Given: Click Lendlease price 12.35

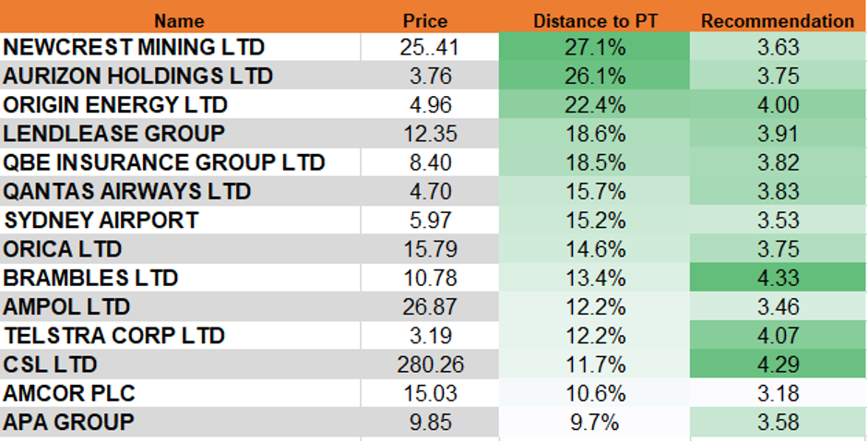Looking at the screenshot, I should 430,133.
